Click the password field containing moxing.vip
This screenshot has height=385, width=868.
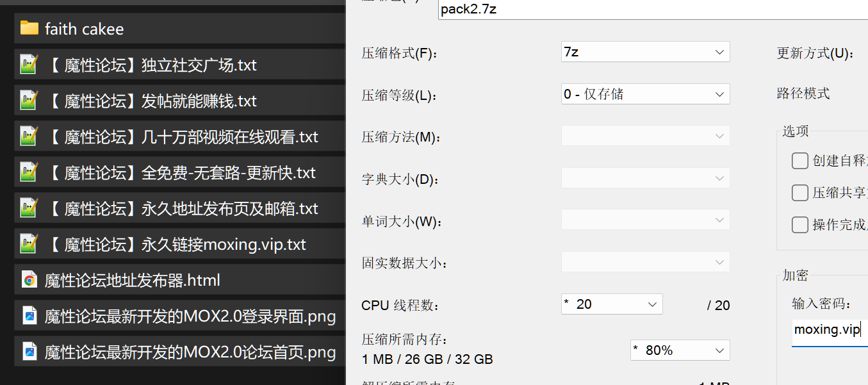click(830, 331)
